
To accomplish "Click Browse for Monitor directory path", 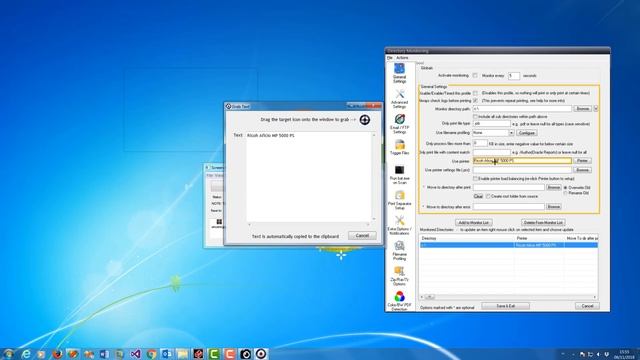I will click(582, 109).
